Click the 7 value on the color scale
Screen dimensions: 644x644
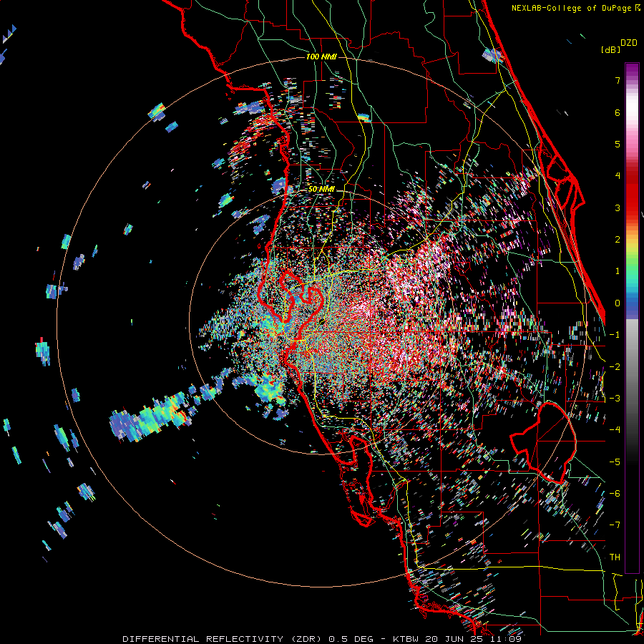click(x=618, y=80)
